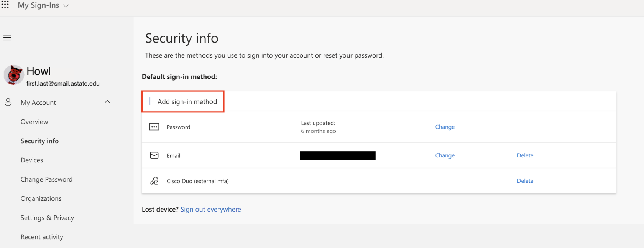Click the Security info page heading
Viewport: 644px width, 248px height.
tap(182, 38)
